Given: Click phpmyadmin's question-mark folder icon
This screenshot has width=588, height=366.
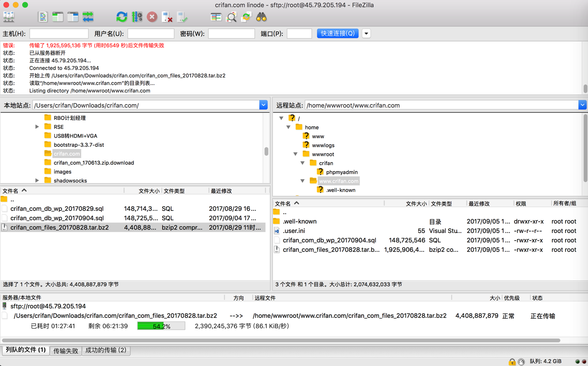Looking at the screenshot, I should point(320,172).
